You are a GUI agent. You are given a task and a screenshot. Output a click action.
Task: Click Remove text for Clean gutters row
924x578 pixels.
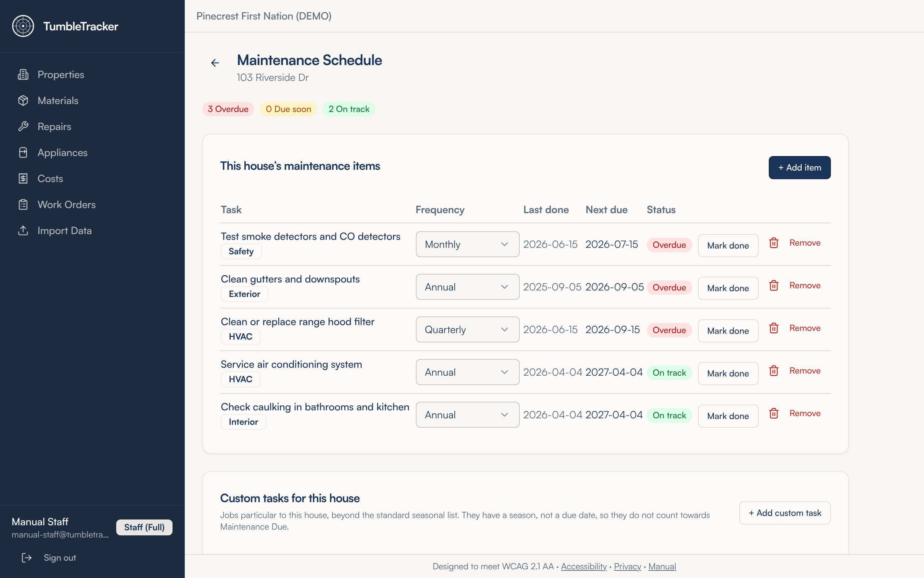[x=805, y=285]
